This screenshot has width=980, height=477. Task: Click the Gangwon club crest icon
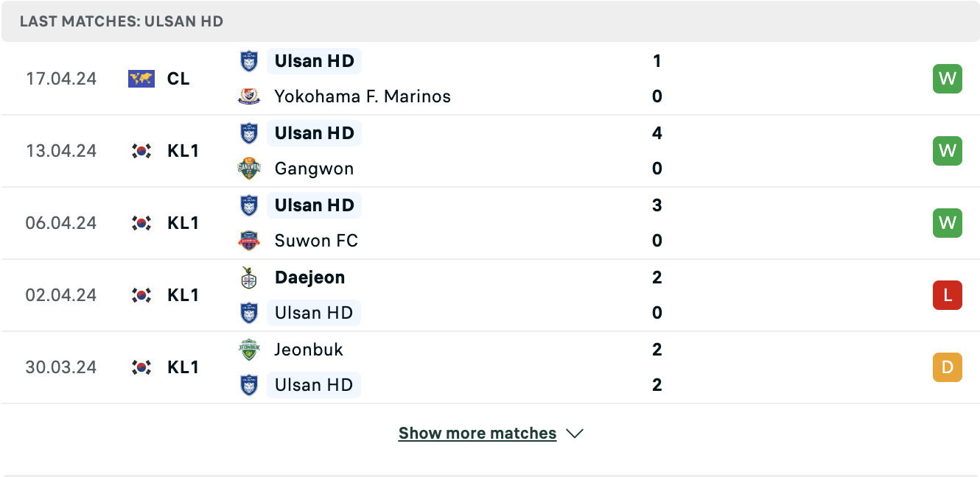click(x=249, y=169)
